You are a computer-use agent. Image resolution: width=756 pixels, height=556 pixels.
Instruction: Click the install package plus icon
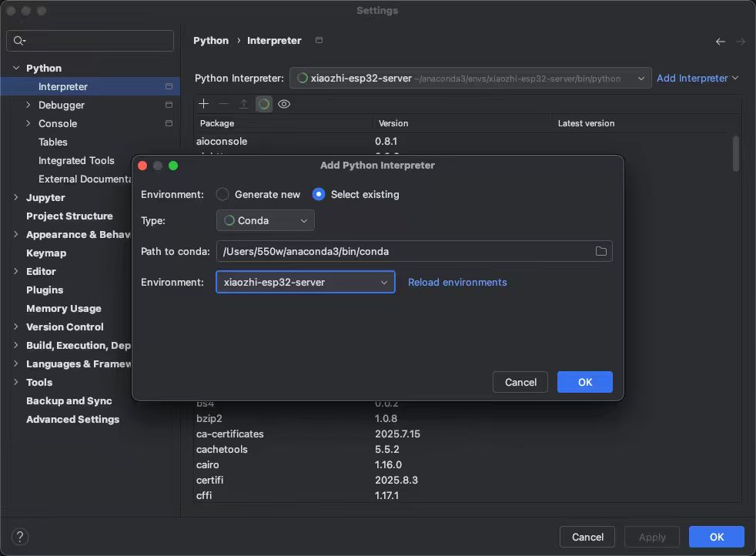(203, 104)
